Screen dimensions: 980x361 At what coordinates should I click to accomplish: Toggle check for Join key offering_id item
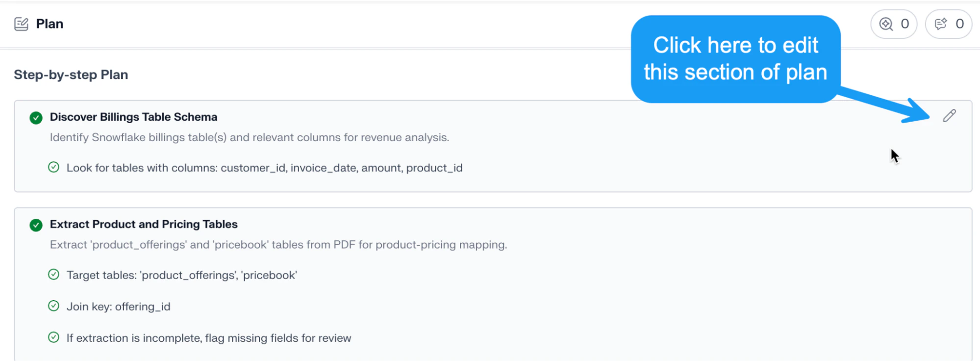pos(54,306)
